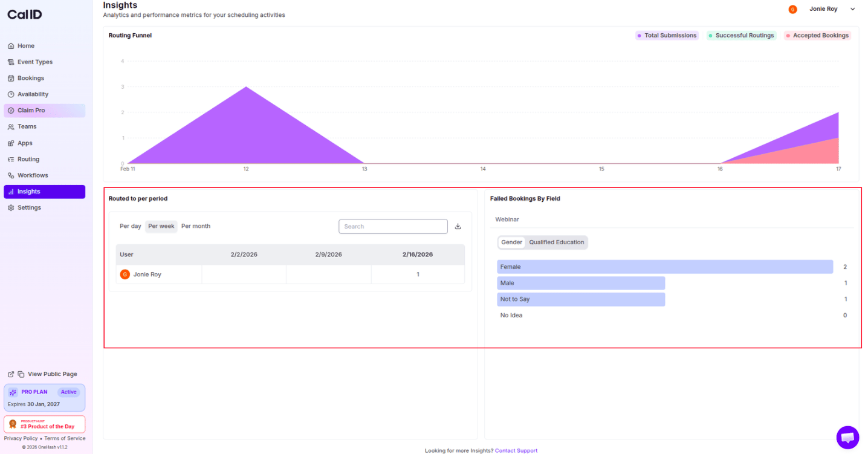Click Jonie Roy avatar in the table row
Screen dimensions: 868x454
(125, 274)
